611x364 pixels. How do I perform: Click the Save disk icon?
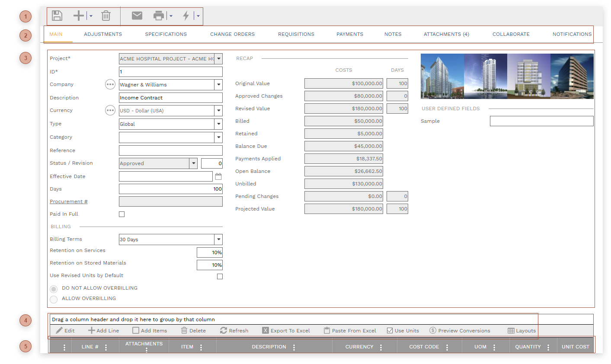pyautogui.click(x=57, y=16)
